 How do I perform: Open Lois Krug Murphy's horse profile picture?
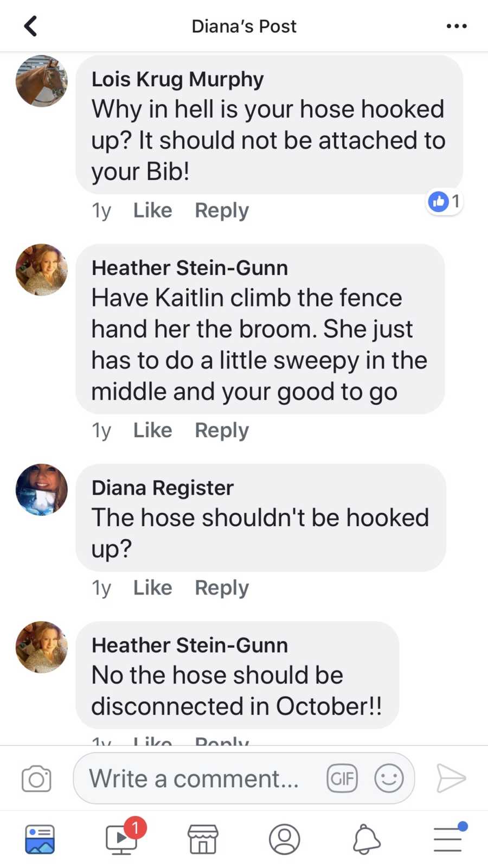42,81
